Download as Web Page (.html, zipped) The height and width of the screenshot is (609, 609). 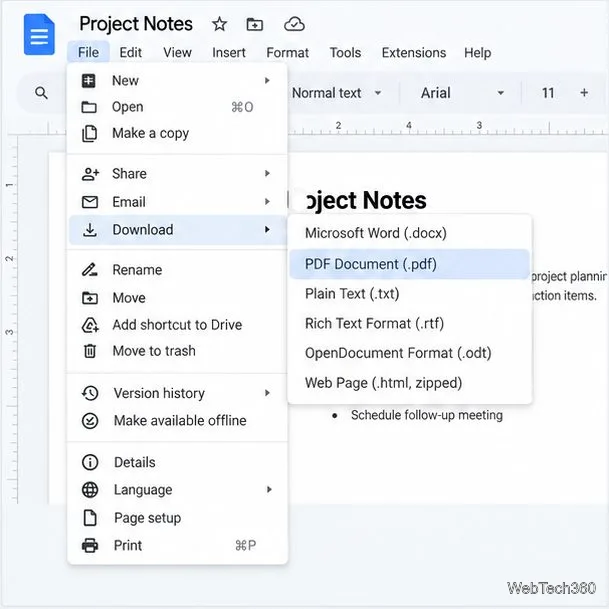click(410, 383)
